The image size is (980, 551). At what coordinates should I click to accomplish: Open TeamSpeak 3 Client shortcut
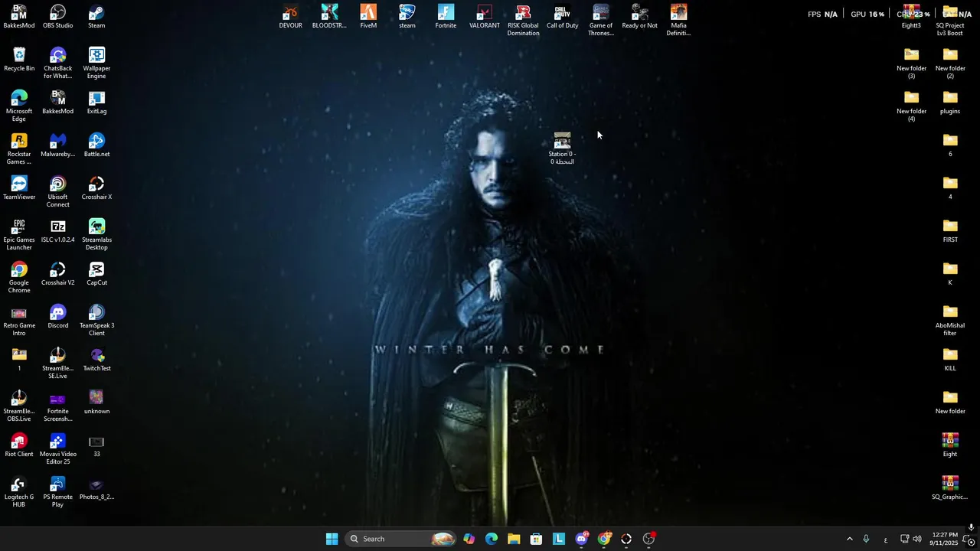pyautogui.click(x=96, y=321)
